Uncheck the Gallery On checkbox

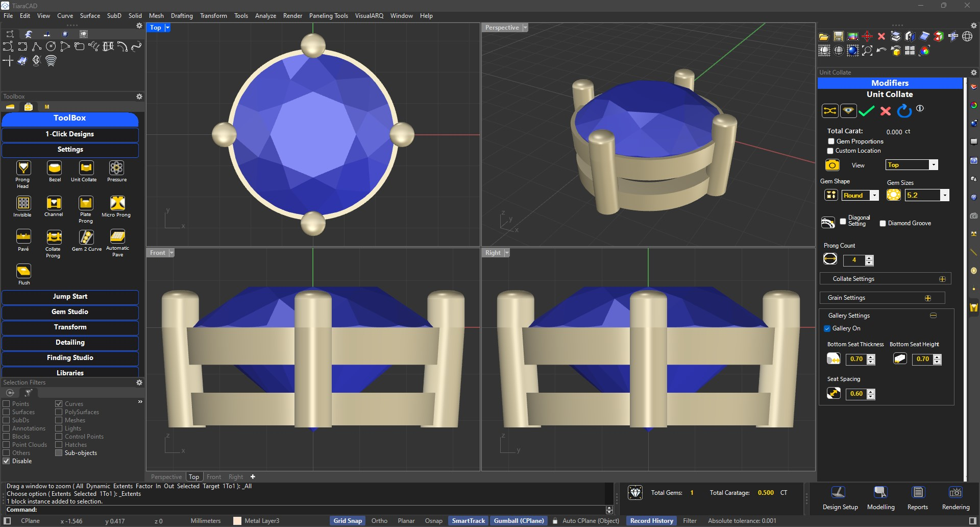coord(827,328)
